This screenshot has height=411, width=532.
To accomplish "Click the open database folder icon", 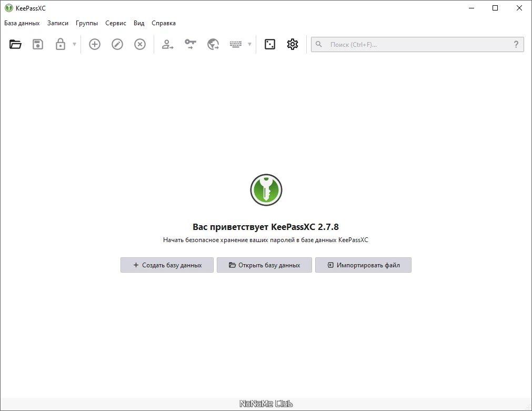I will 15,44.
